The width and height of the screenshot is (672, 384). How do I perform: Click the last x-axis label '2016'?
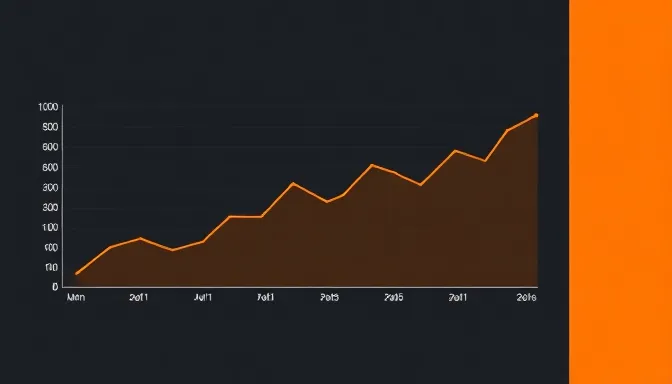[527, 297]
